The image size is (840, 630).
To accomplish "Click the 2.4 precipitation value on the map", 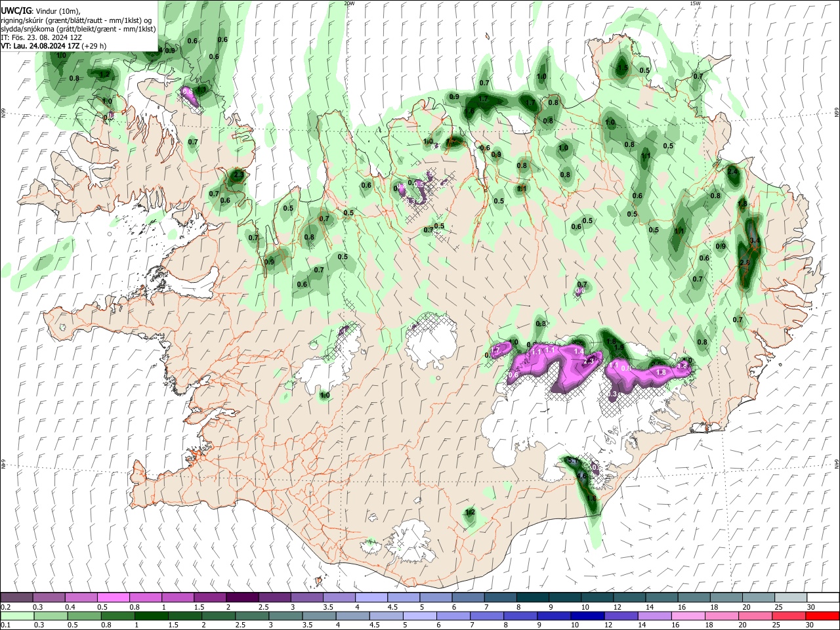I will tap(733, 172).
